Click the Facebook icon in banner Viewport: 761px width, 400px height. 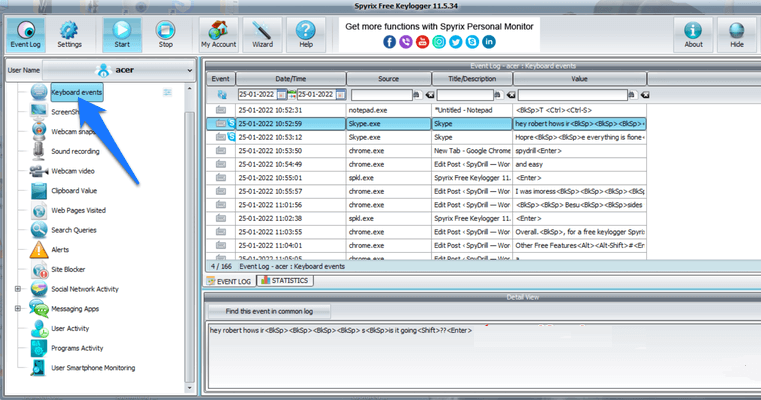(x=389, y=42)
